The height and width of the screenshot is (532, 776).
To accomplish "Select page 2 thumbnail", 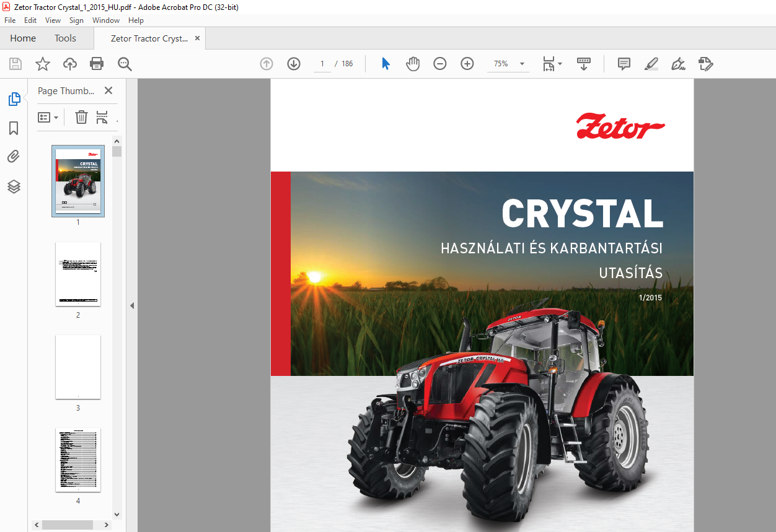I will coord(78,274).
